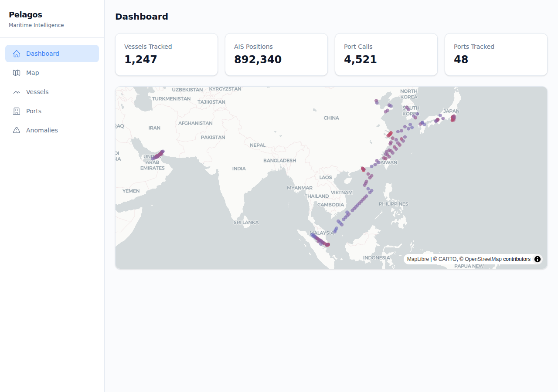Image resolution: width=558 pixels, height=392 pixels.
Task: Select the Ports Tracked stat card
Action: (496, 54)
